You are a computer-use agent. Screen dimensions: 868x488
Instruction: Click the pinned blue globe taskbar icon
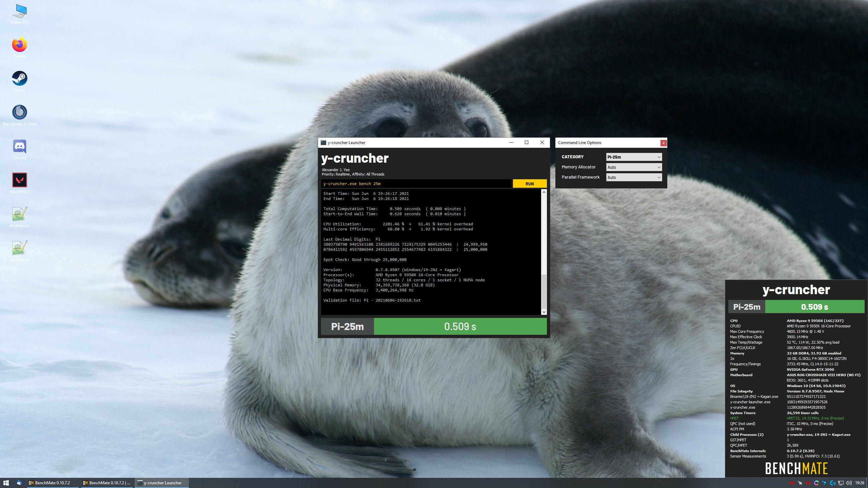tap(19, 483)
